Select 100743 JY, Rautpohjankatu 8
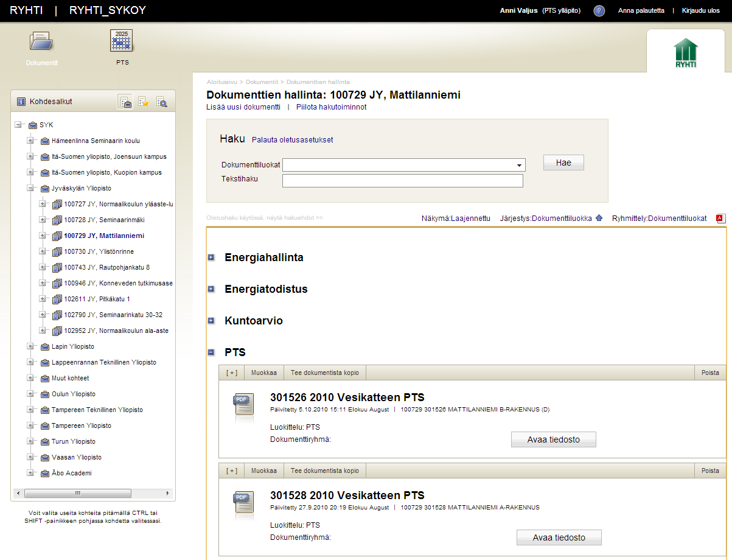732x560 pixels. [106, 267]
